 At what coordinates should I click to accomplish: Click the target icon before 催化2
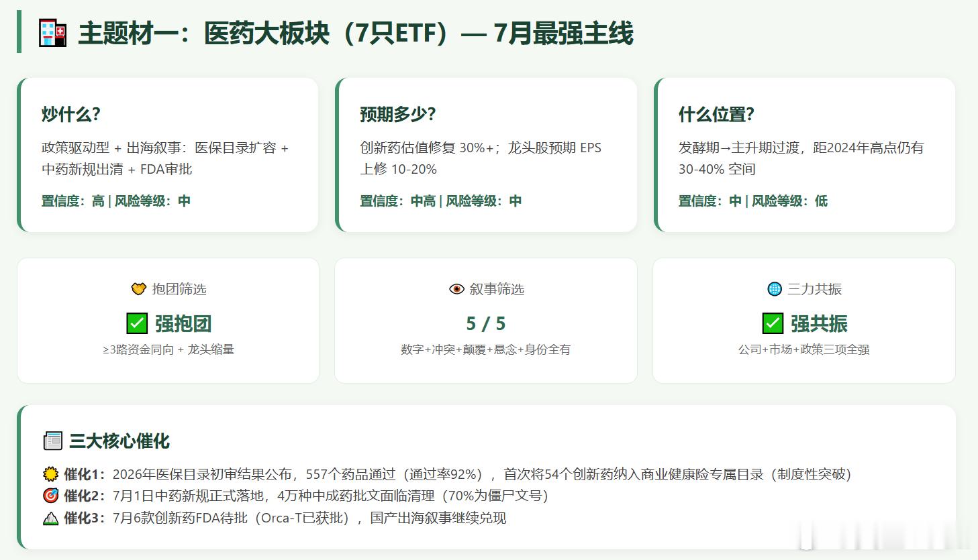[x=50, y=496]
